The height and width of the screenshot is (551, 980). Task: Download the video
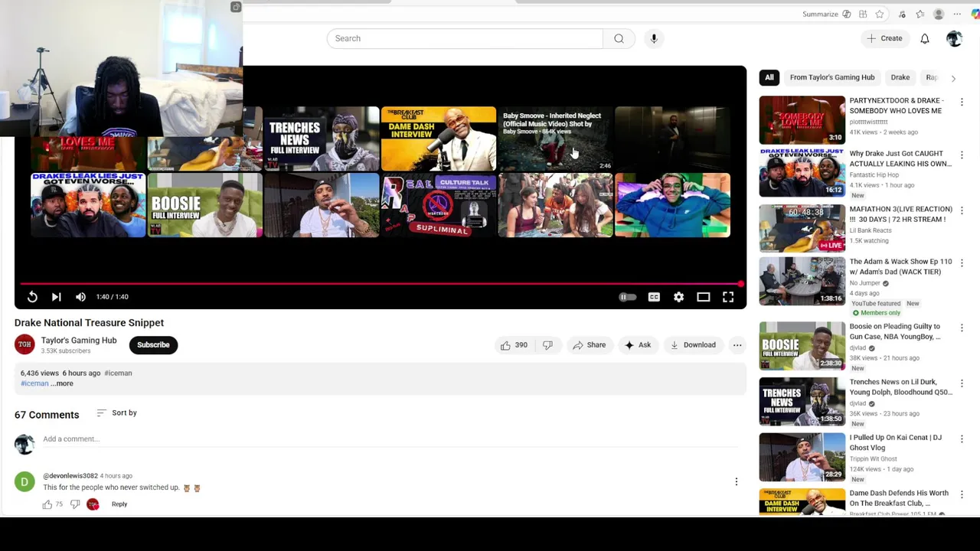click(693, 345)
